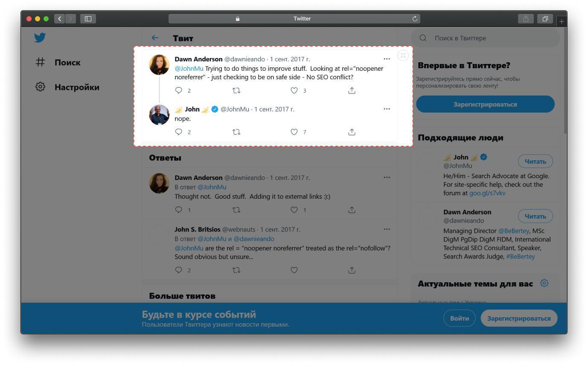
Task: Open more options on 'Thought not' reply
Action: (387, 177)
